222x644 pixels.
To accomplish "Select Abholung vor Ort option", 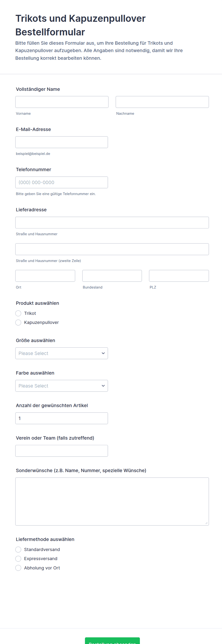I will coord(18,568).
